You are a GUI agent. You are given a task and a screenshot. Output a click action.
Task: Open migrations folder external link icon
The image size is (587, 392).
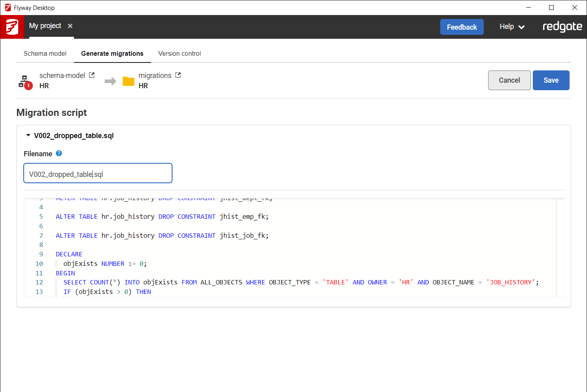178,75
